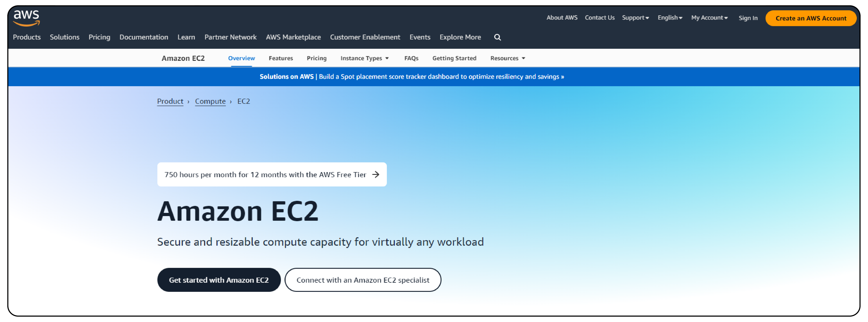Expand the Support dropdown
This screenshot has height=322, width=868.
pos(635,18)
